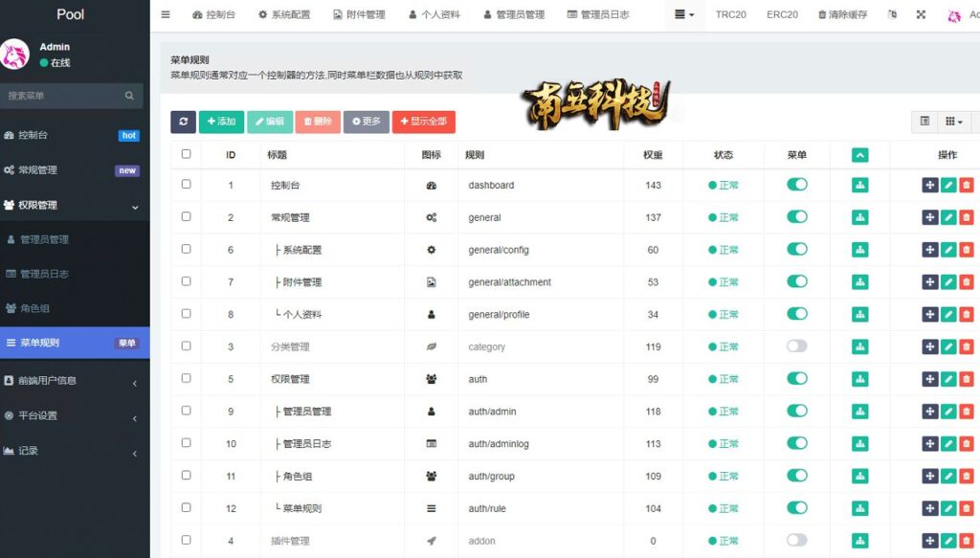The image size is (980, 558).
Task: Click sitemap icon in auth row
Action: 860,379
